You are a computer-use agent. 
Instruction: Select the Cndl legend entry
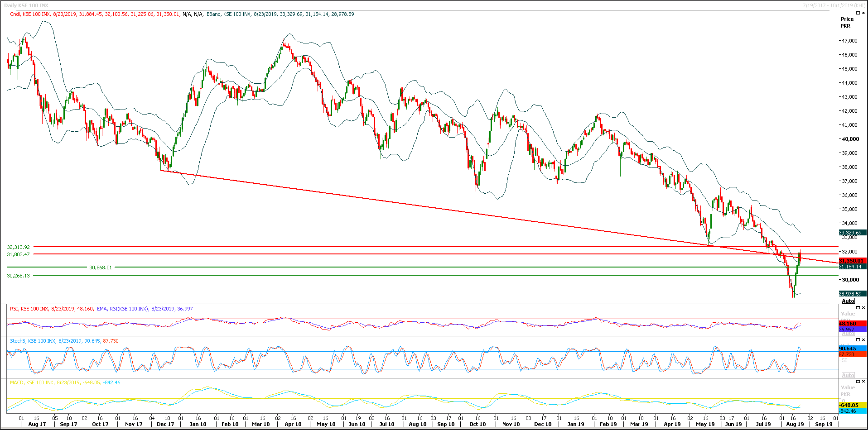[x=14, y=14]
